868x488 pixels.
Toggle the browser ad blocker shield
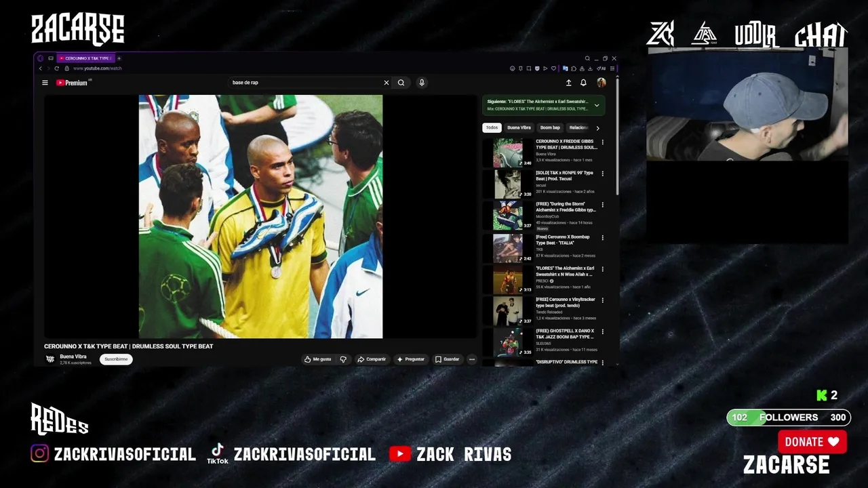pos(537,68)
